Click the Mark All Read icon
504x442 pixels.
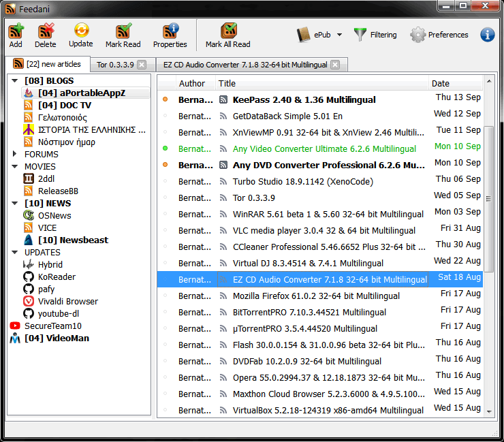[228, 31]
